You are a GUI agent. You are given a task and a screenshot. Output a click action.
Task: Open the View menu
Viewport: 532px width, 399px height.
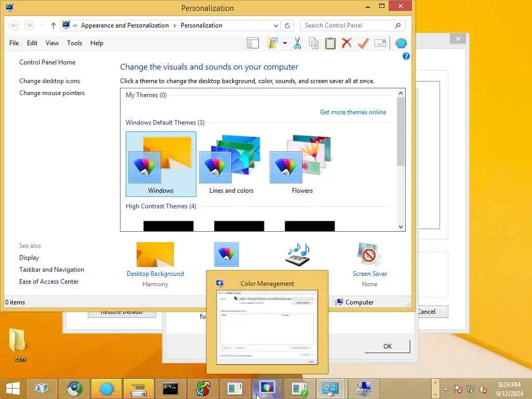52,43
